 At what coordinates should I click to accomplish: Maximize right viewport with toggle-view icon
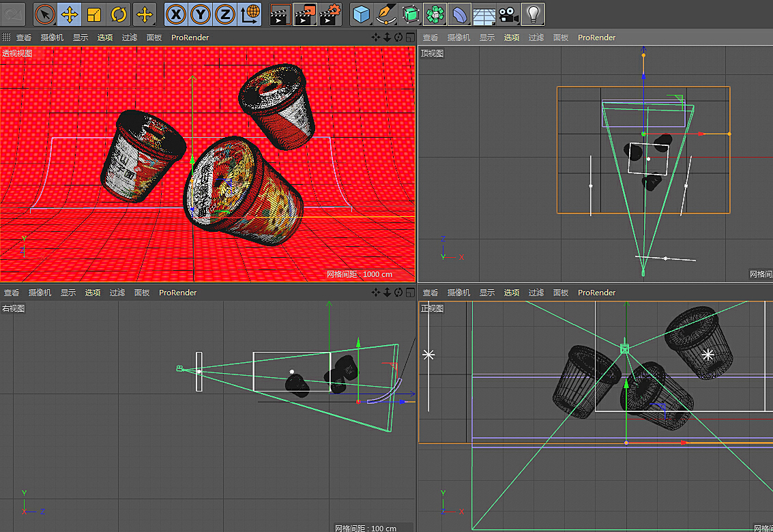tap(410, 293)
